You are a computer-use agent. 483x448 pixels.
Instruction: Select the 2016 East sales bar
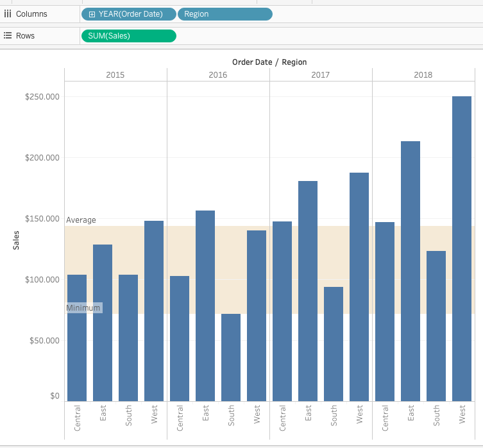coord(205,306)
